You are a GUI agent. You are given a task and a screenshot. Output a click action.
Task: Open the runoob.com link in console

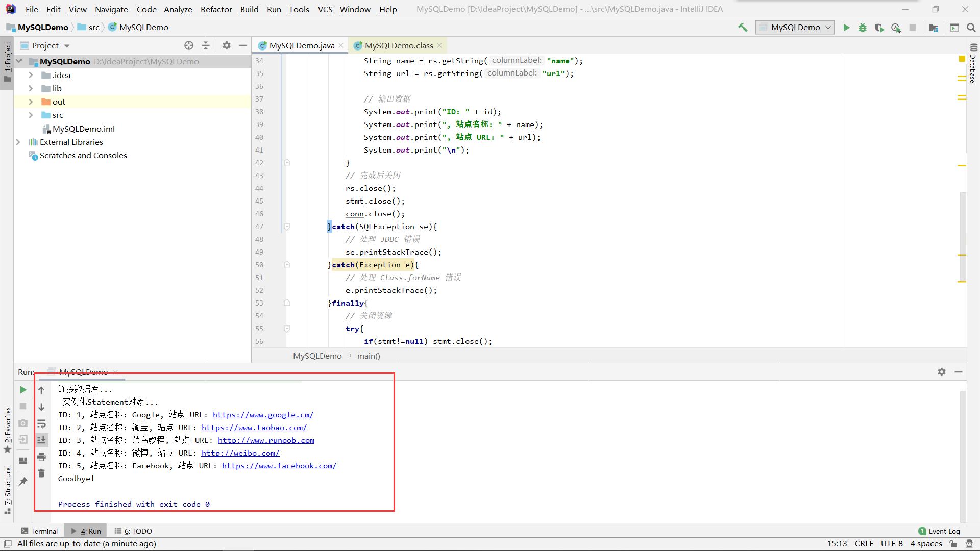(266, 440)
